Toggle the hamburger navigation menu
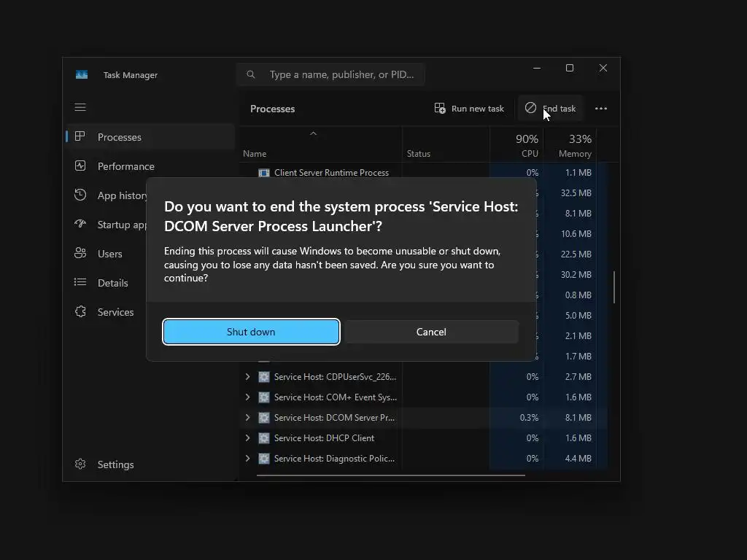Screen dimensions: 747x560 [80, 107]
